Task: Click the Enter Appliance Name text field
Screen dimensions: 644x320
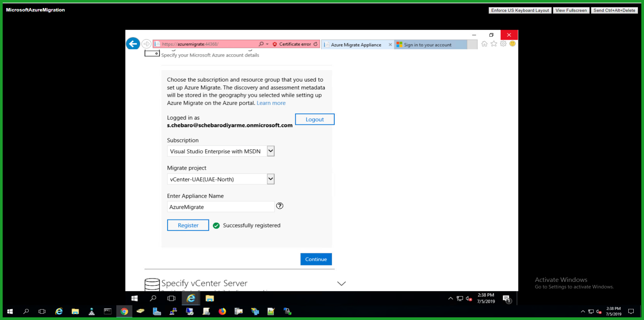Action: [x=220, y=207]
